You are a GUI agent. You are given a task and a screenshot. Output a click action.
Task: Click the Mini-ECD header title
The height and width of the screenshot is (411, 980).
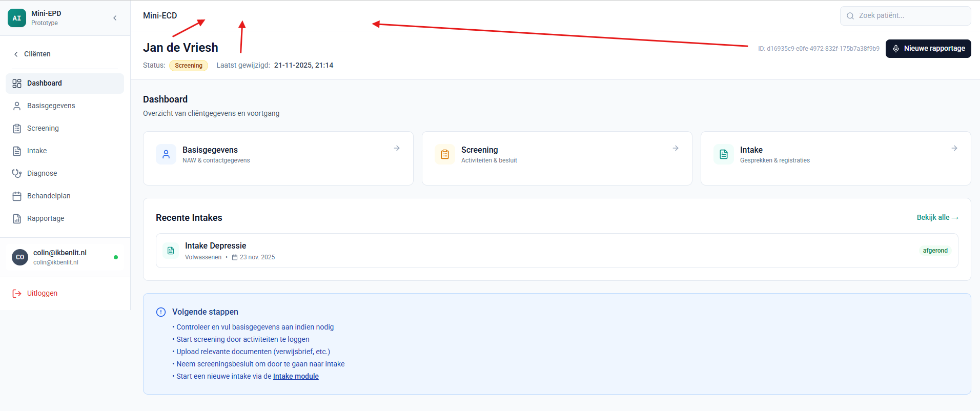(160, 16)
